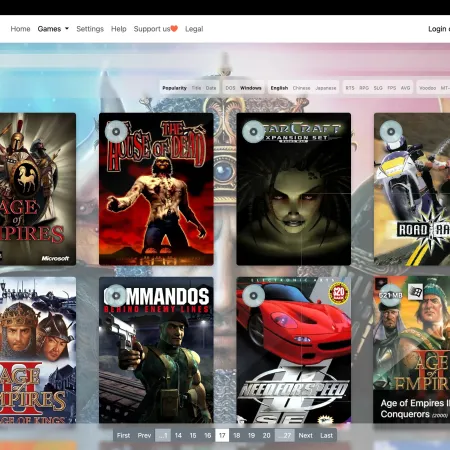This screenshot has height=450, width=450.
Task: Select Chinese language filter
Action: click(x=301, y=88)
